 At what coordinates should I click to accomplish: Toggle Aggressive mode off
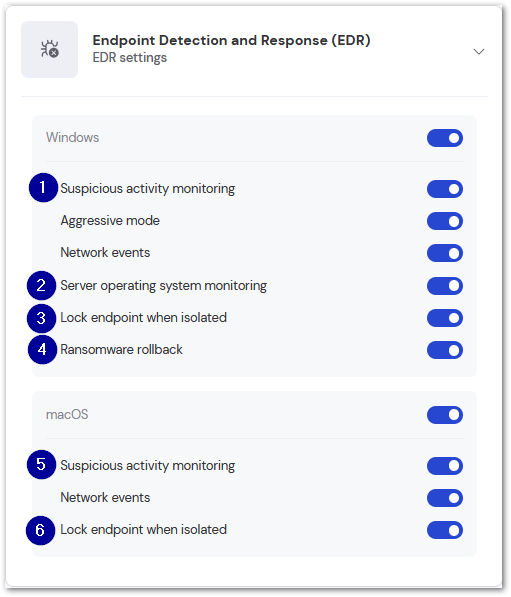point(445,221)
